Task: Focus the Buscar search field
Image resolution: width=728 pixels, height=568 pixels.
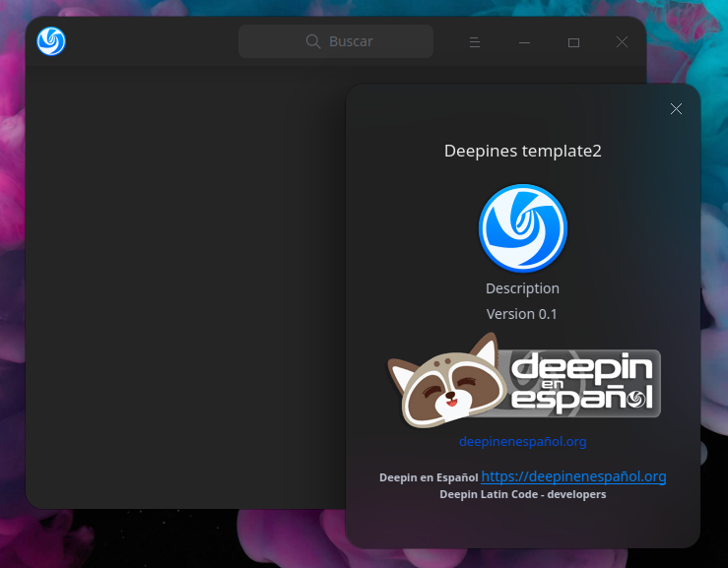Action: [x=336, y=41]
